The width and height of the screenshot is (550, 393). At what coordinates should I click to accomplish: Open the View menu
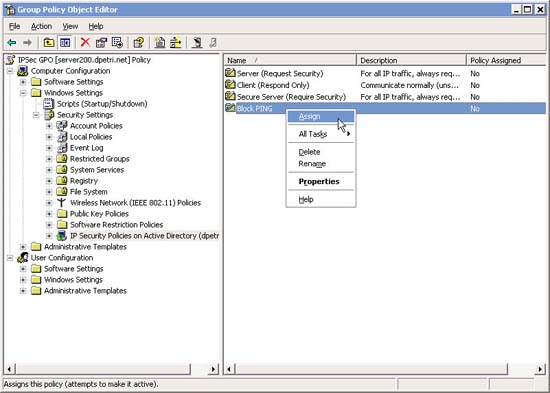point(70,26)
